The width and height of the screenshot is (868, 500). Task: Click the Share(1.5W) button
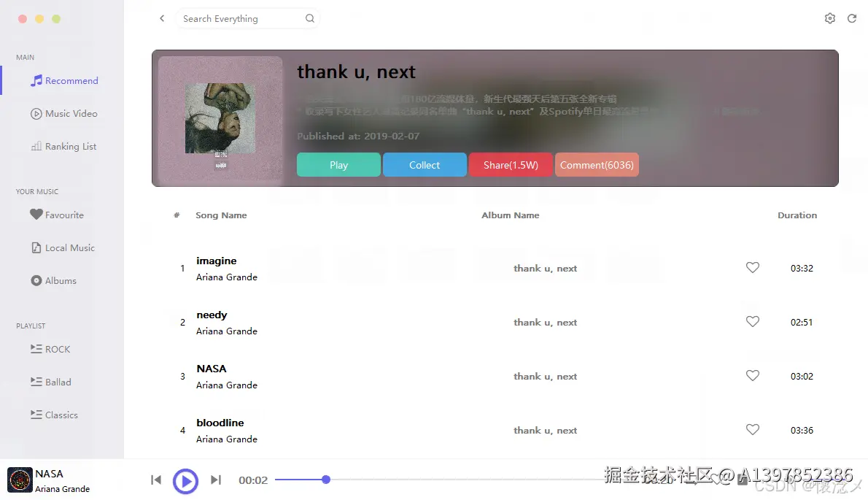(511, 165)
